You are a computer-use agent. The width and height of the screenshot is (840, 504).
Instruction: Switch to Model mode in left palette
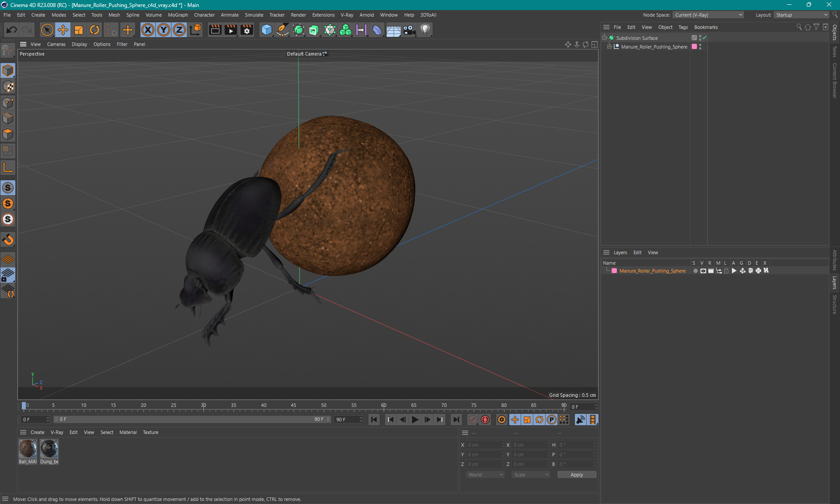click(8, 70)
